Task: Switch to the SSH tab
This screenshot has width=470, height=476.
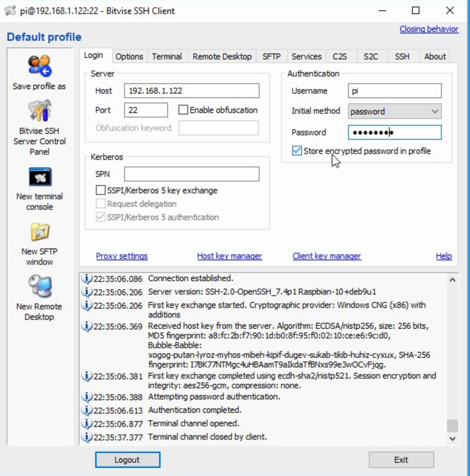Action: pyautogui.click(x=402, y=57)
